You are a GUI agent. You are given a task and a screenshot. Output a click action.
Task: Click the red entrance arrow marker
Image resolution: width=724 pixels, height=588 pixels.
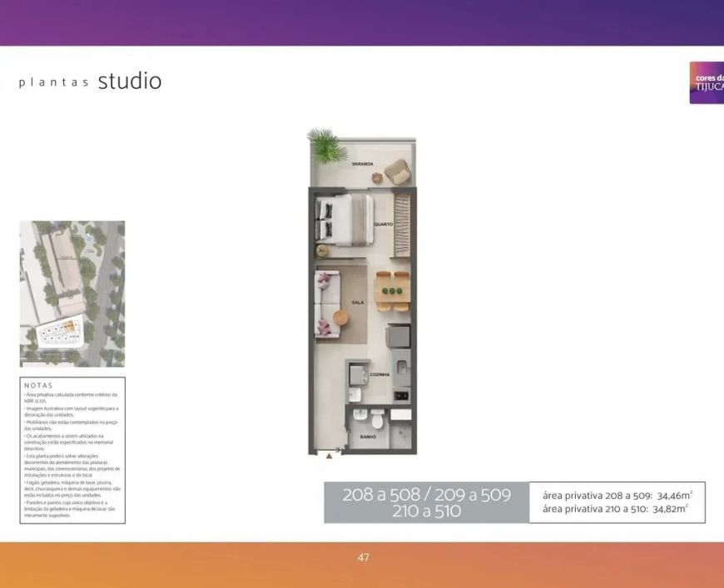329,456
